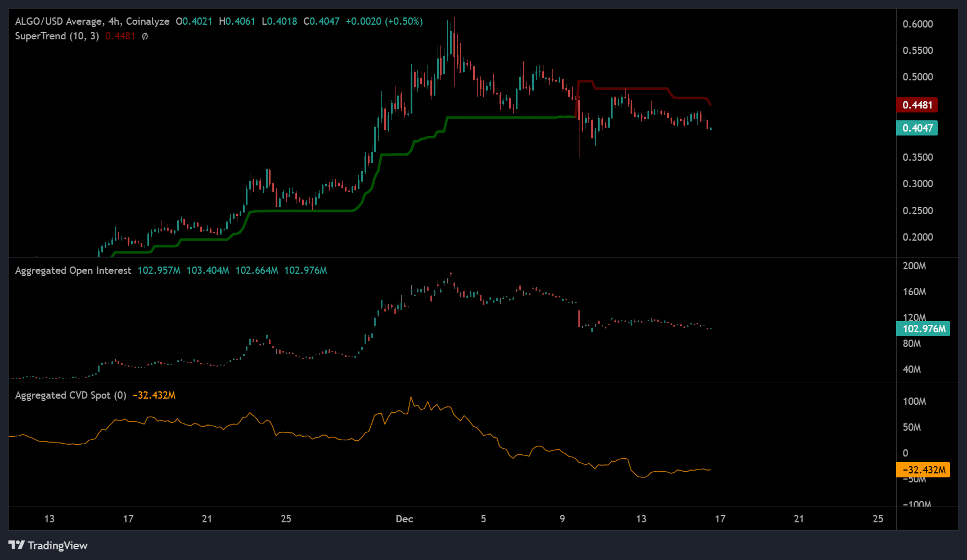Screen dimensions: 967x560
Task: Click the 40M open interest axis label
Action: (x=912, y=369)
